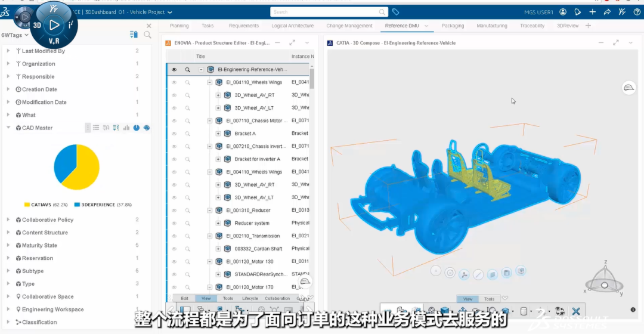The height and width of the screenshot is (334, 644).
Task: Toggle visibility eye for Bracket A row
Action: [x=174, y=134]
